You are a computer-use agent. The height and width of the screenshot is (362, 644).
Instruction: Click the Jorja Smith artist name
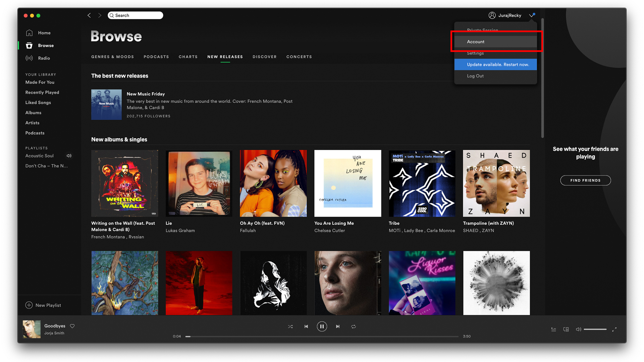coord(54,333)
